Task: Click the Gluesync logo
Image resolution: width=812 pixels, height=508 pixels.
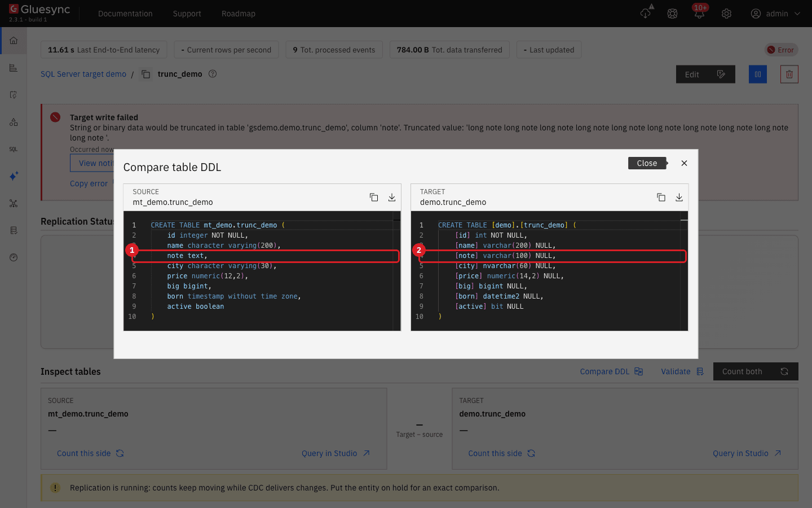Action: 39,10
